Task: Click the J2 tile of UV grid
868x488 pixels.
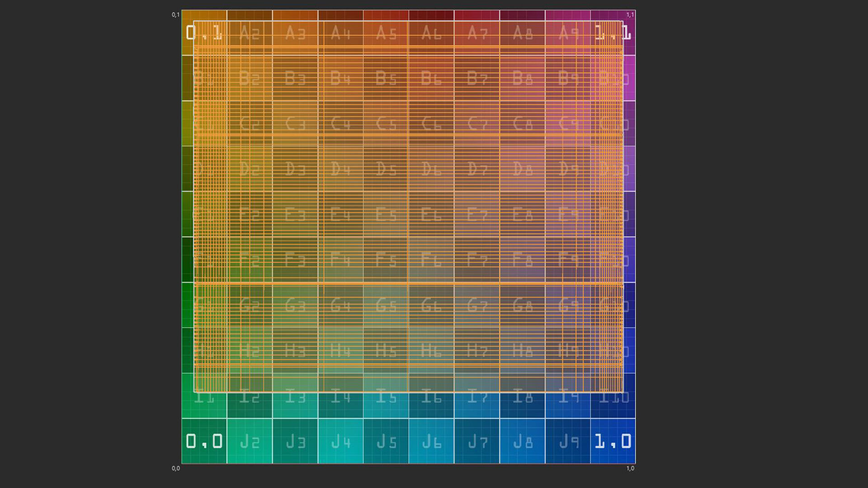Action: click(250, 441)
